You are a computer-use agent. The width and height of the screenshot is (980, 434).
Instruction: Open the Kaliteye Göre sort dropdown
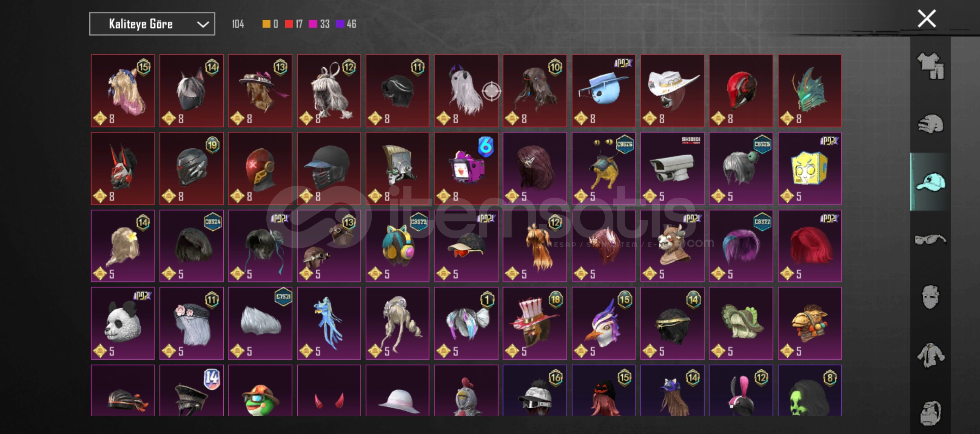click(x=152, y=24)
